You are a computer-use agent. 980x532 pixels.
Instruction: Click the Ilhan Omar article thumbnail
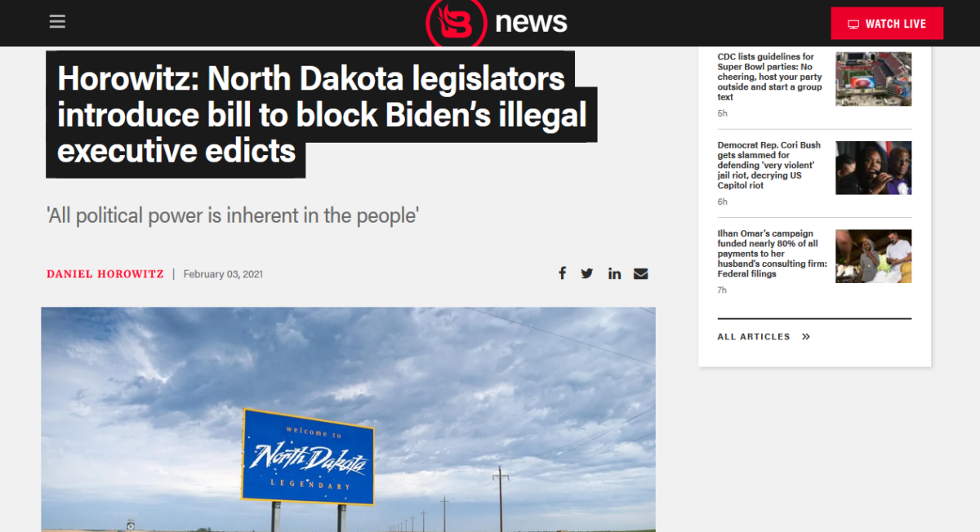point(873,256)
